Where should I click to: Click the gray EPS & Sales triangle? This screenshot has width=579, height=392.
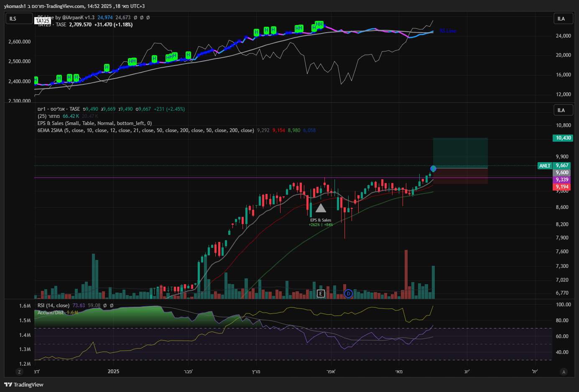click(x=321, y=208)
